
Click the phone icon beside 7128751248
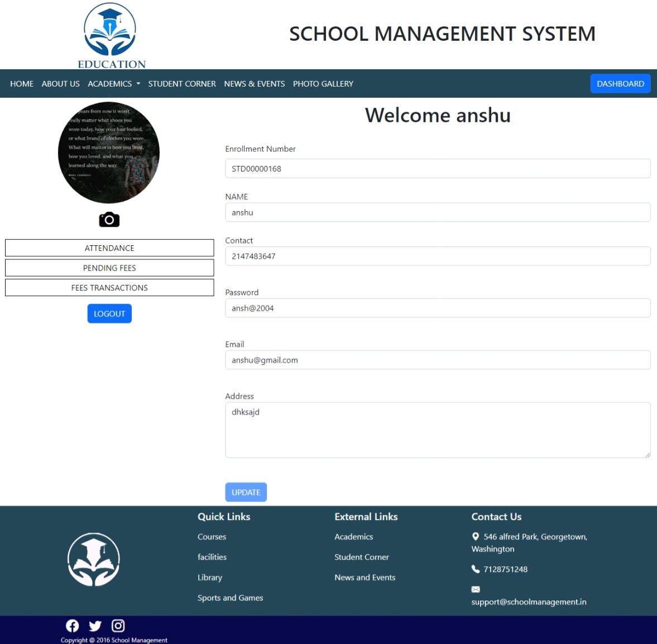click(x=475, y=569)
